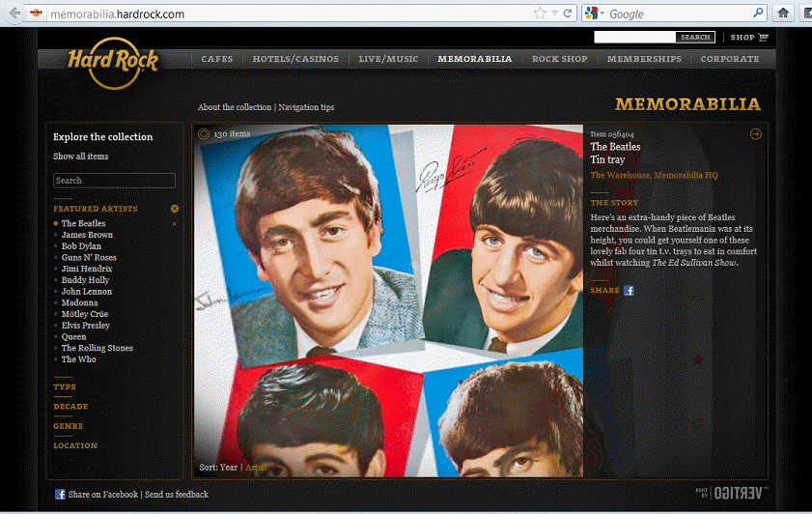Open the HOTELS/CASINOS menu item
Image resolution: width=812 pixels, height=514 pixels.
click(295, 59)
